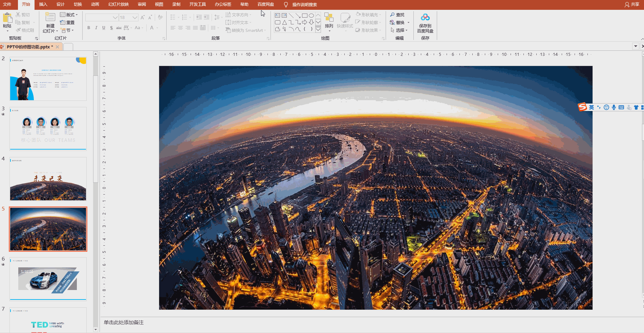Select the arc shape

click(x=291, y=29)
